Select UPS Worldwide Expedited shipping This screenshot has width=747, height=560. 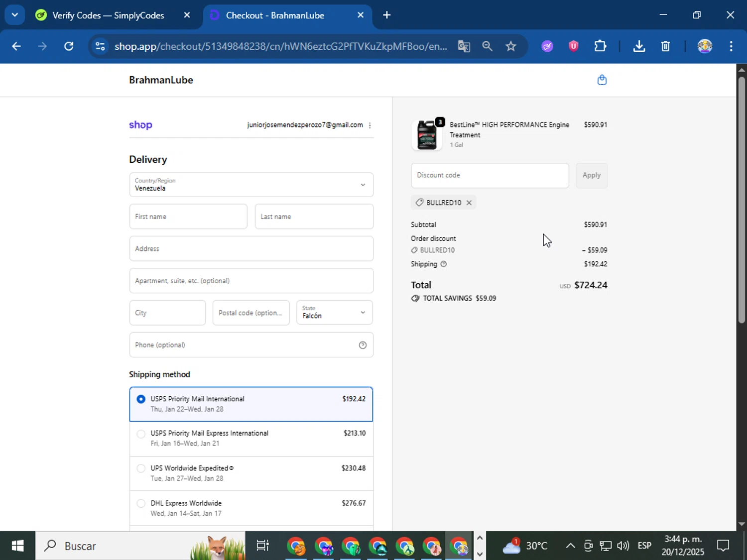[251, 473]
